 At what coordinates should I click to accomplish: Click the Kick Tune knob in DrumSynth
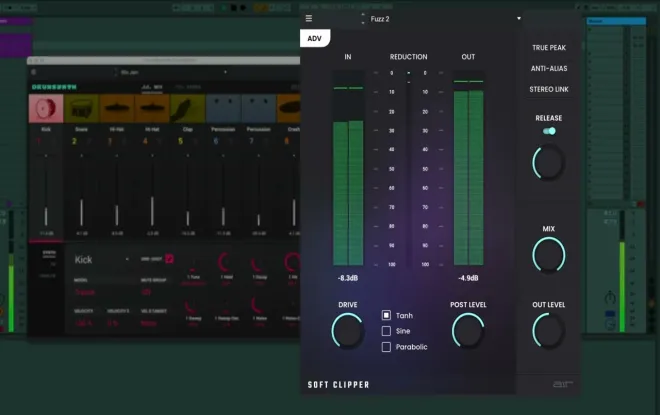click(193, 263)
